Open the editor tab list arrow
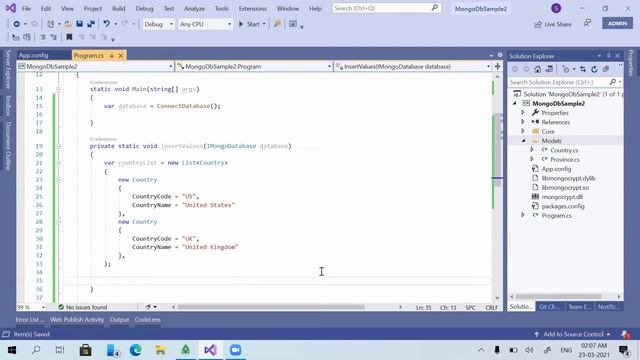Viewport: 640px width, 360px height. [x=491, y=56]
